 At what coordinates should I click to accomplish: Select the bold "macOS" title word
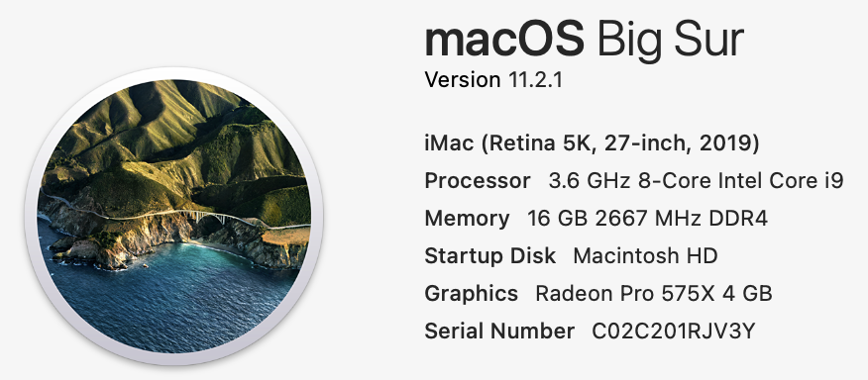503,40
